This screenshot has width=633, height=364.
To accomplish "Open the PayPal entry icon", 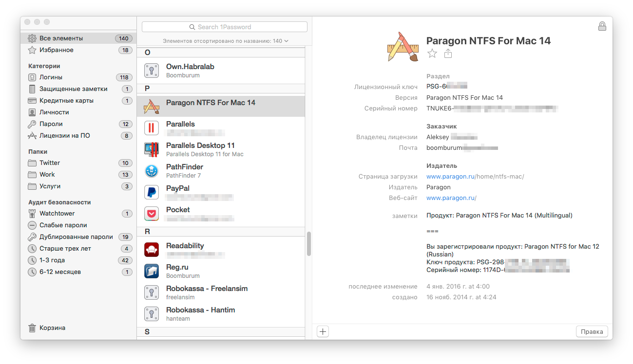I will tap(152, 192).
